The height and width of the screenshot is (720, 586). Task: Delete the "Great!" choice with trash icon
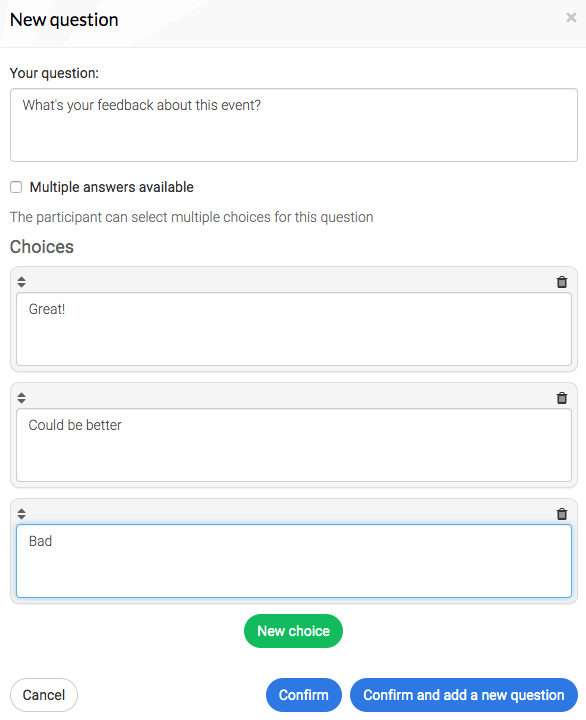[x=562, y=282]
